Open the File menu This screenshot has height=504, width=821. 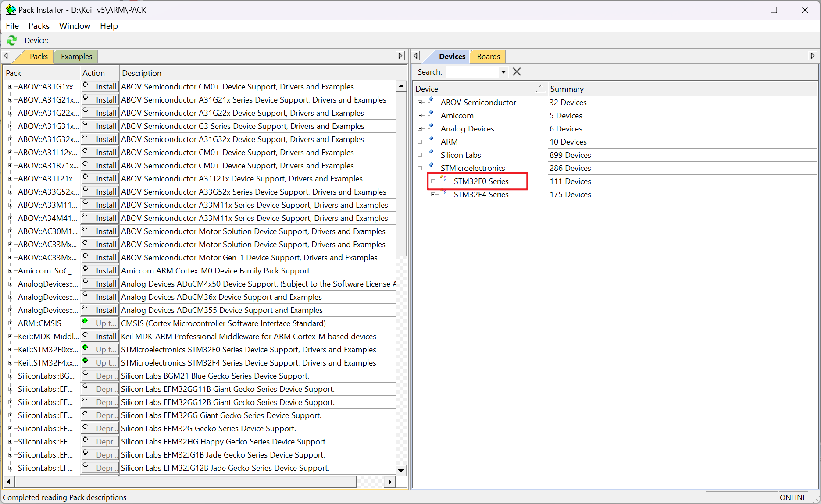pyautogui.click(x=12, y=26)
